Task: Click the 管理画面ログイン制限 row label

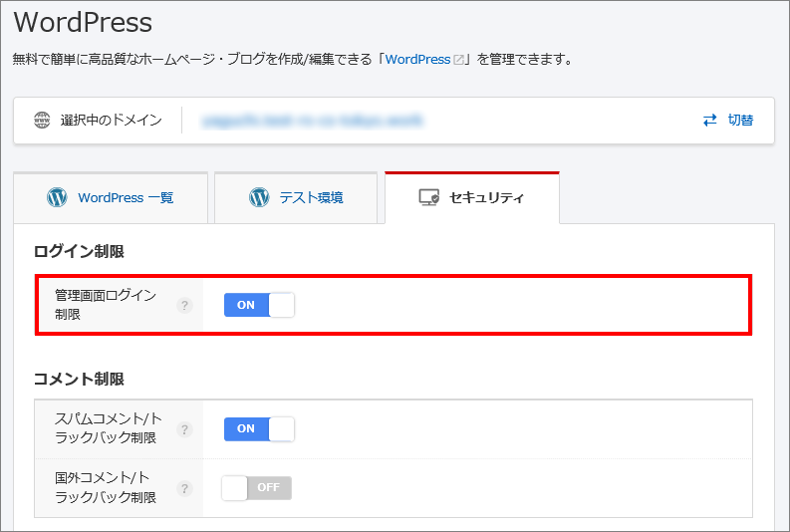Action: pos(106,305)
